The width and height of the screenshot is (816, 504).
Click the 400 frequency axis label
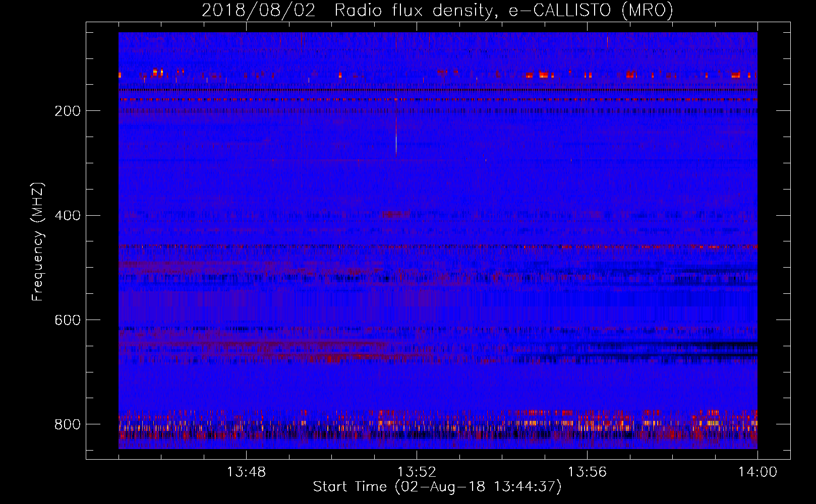point(68,216)
